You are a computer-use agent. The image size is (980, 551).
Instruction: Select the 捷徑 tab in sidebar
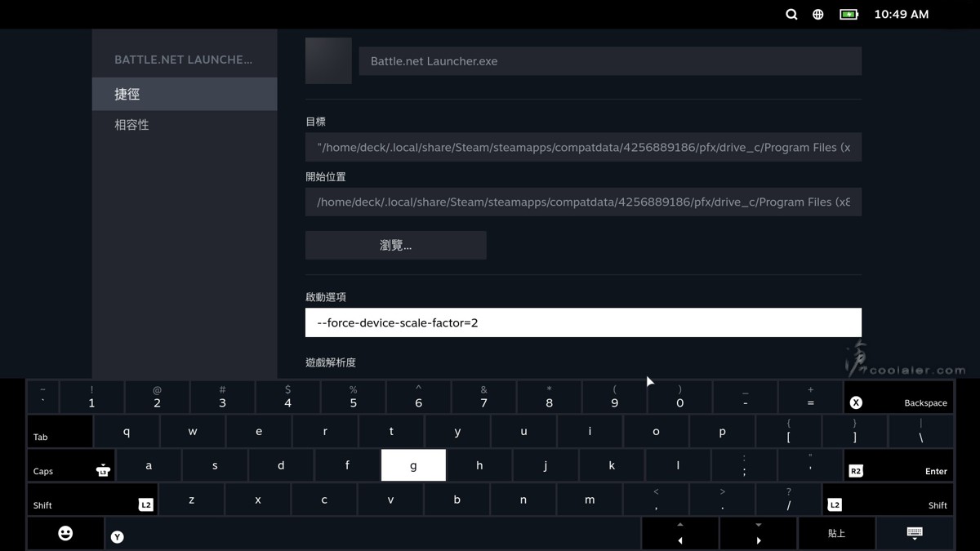pos(185,94)
